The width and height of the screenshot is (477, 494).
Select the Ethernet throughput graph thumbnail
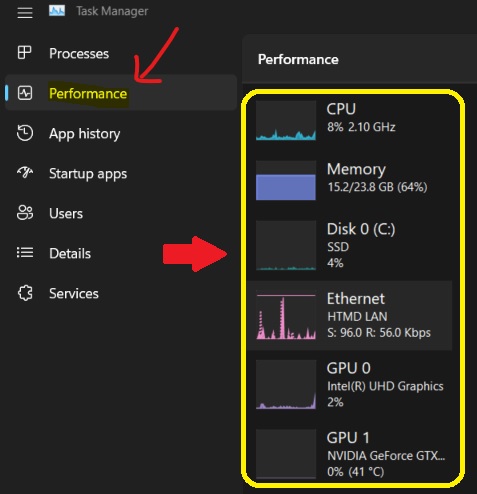[286, 315]
